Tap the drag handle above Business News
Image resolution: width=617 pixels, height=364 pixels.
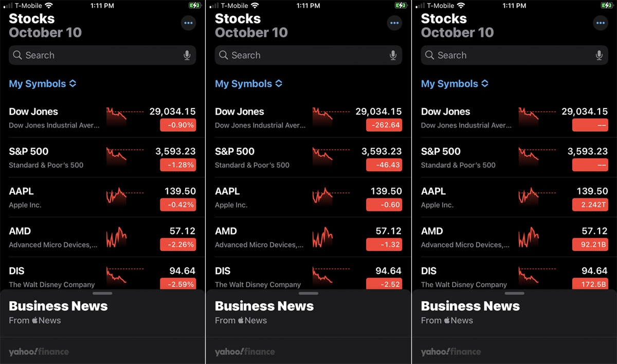coord(102,293)
